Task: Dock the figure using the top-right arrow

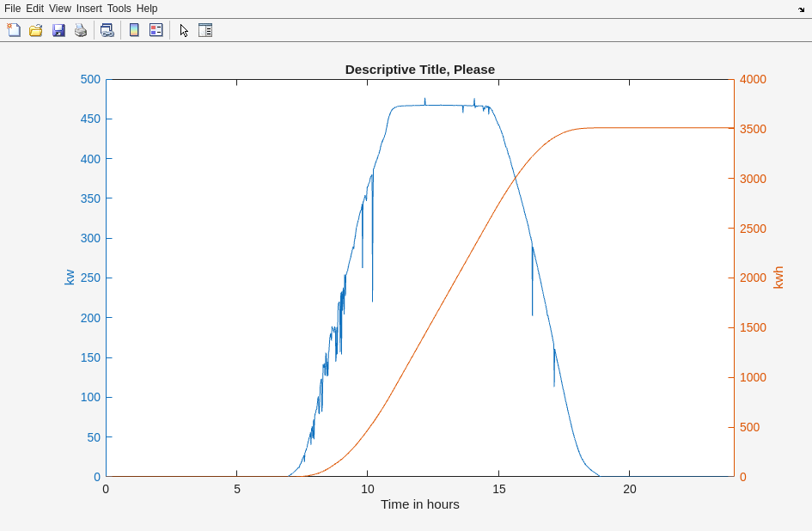Action: point(801,9)
